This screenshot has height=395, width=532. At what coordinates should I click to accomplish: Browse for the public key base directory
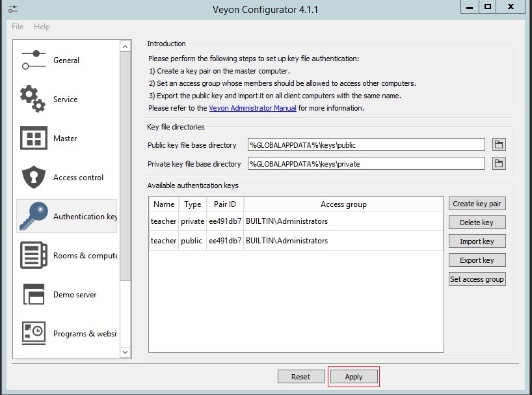coord(499,144)
